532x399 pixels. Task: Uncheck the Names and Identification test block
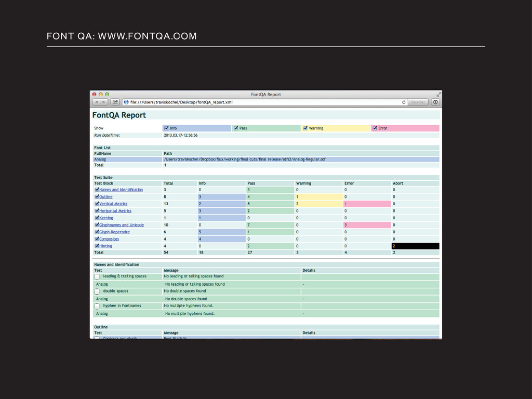pos(97,190)
